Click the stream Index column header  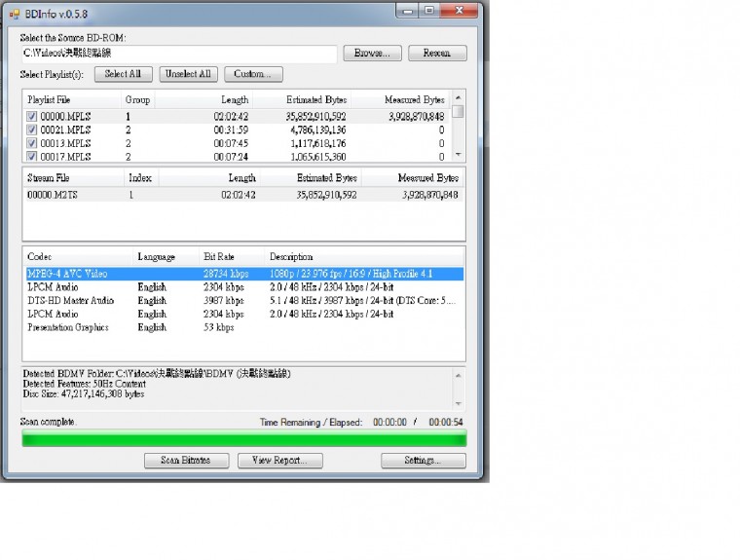tap(141, 178)
